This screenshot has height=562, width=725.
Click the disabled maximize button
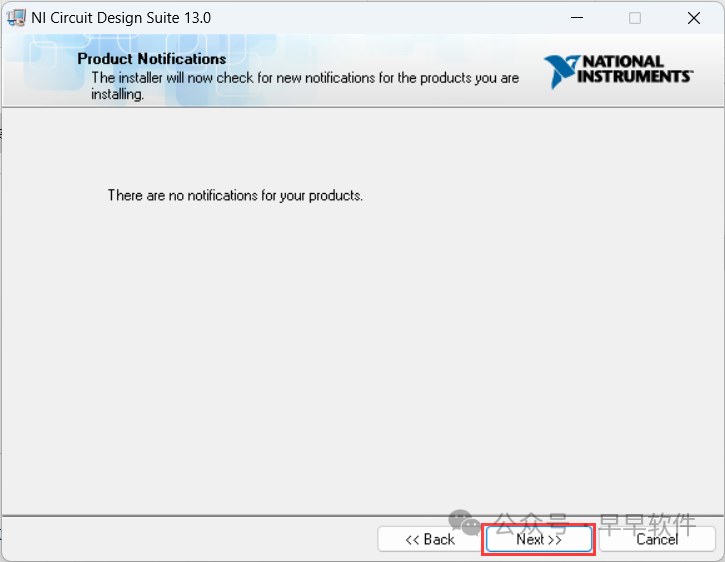tap(635, 18)
